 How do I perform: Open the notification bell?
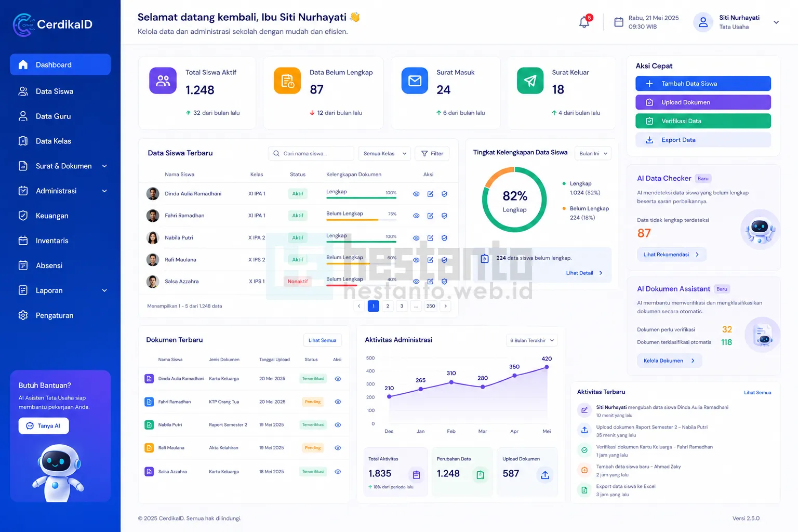(584, 22)
